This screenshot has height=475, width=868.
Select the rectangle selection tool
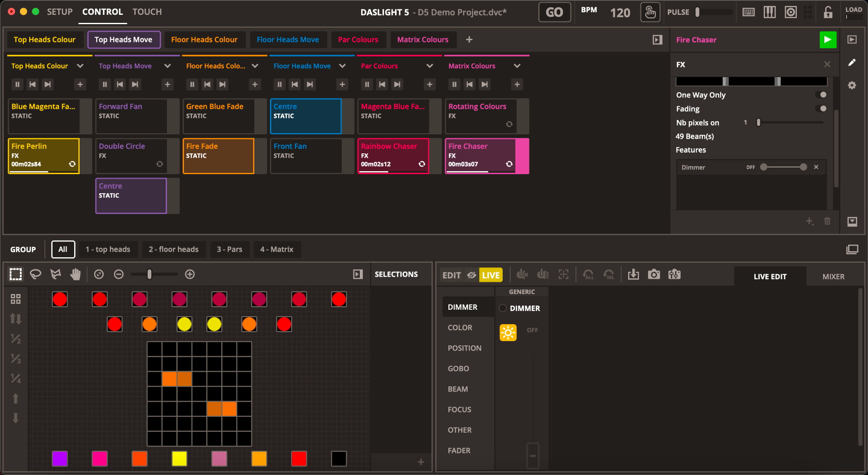pyautogui.click(x=16, y=274)
